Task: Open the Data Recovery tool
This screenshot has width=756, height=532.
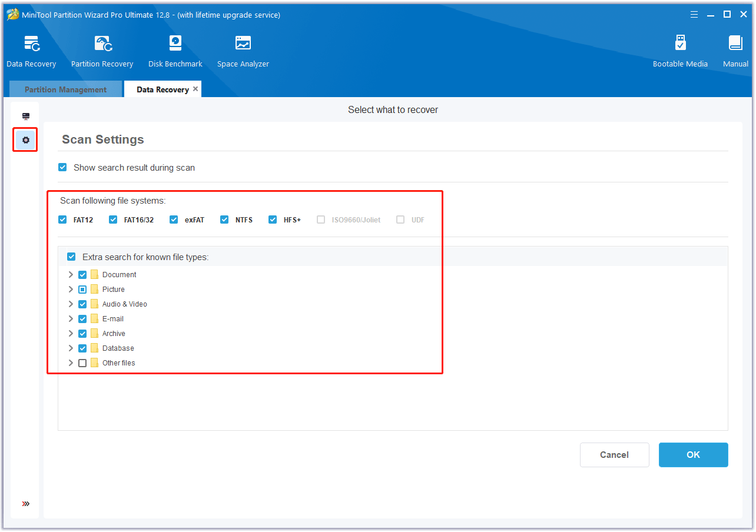Action: tap(31, 51)
